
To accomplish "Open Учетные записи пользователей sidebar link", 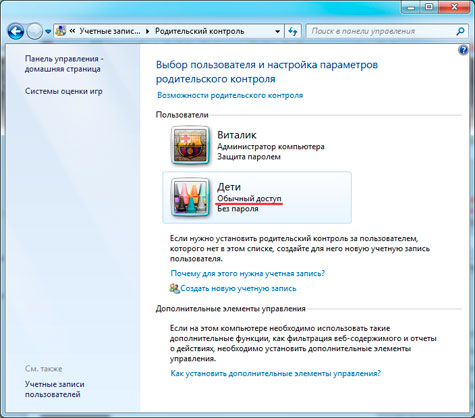I will (x=55, y=389).
